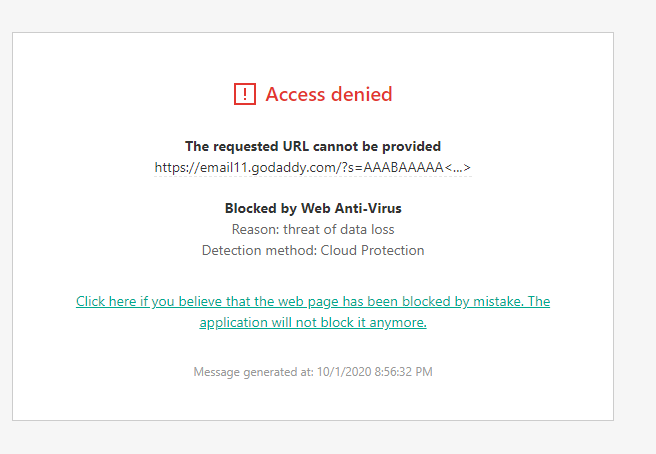Click the 'threat of data loss' phrase
The image size is (656, 454).
(339, 229)
